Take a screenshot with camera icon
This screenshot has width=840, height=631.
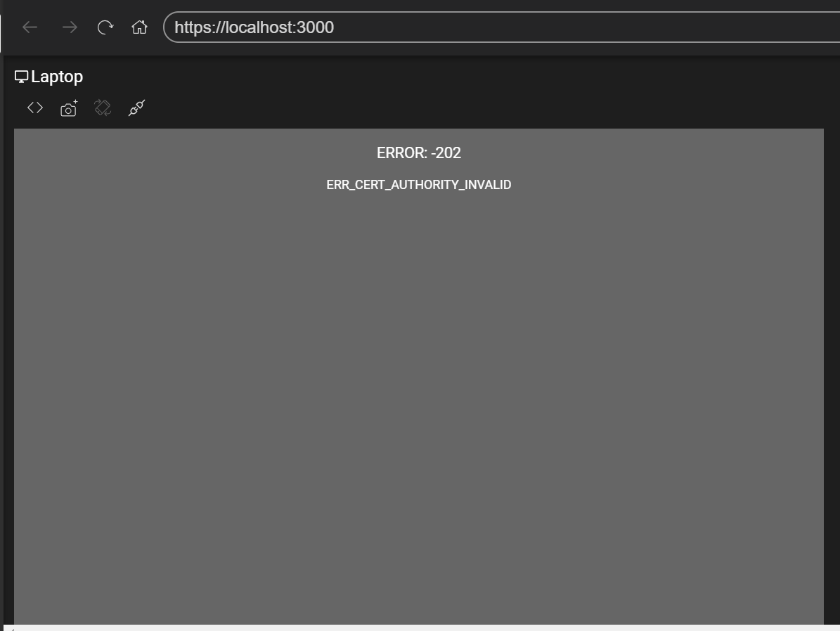(x=69, y=108)
